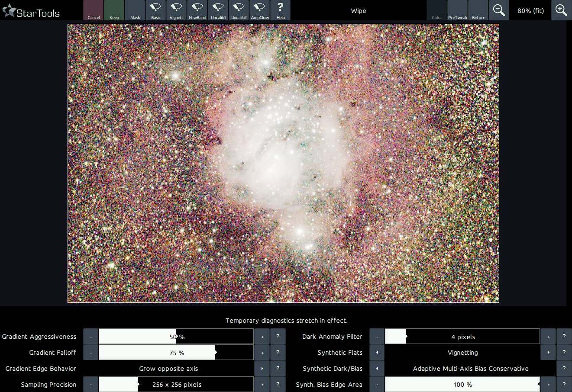This screenshot has width=572, height=392.
Task: Cancel the Wipe module
Action: [x=94, y=10]
